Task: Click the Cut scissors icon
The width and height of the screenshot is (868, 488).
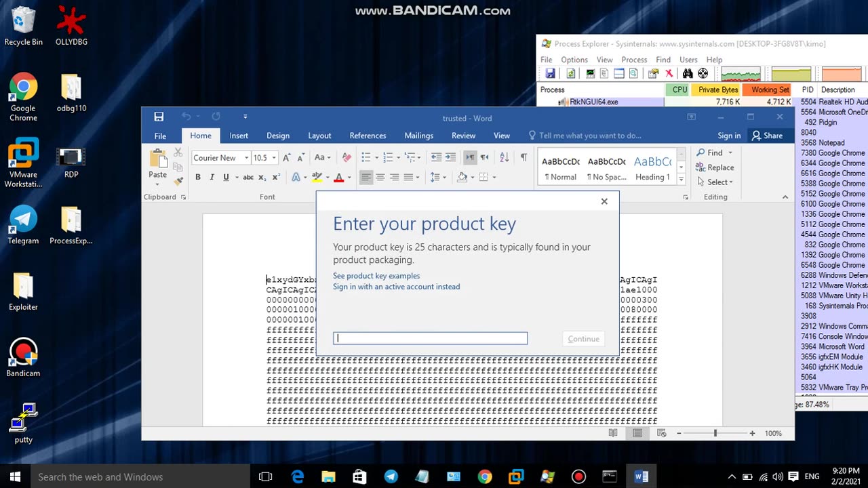Action: [178, 153]
